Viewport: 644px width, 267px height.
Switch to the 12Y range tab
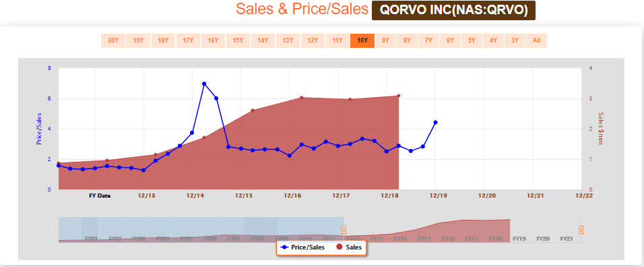[x=313, y=40]
